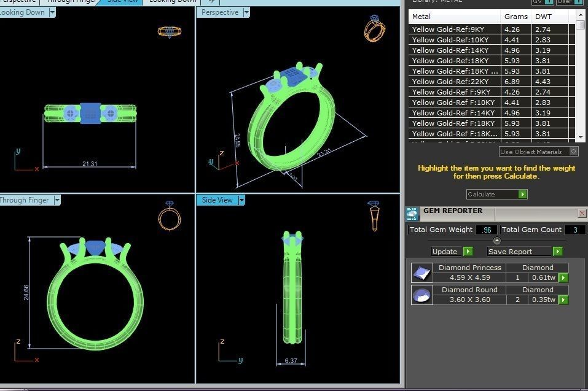This screenshot has width=588, height=391.
Task: Click the ring preview icon in Side View viewport
Action: pos(374,215)
